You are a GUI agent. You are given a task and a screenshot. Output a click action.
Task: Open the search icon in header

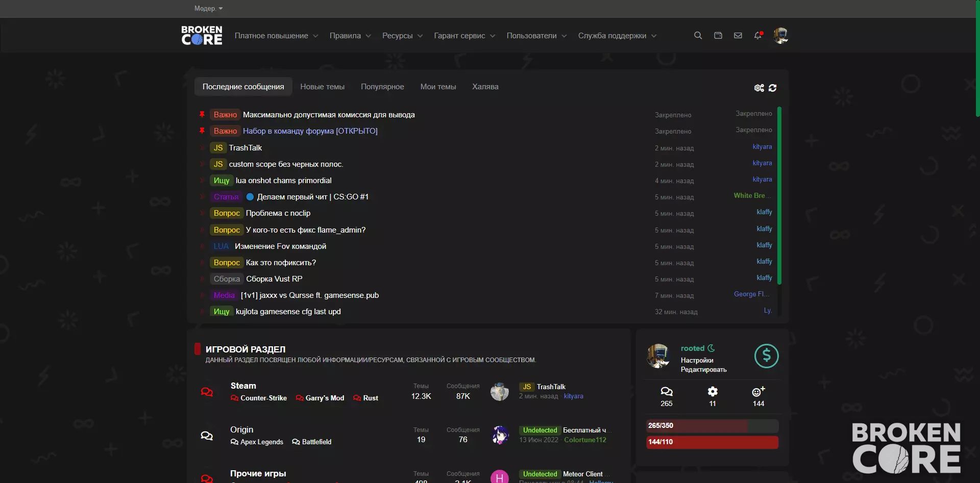point(698,36)
